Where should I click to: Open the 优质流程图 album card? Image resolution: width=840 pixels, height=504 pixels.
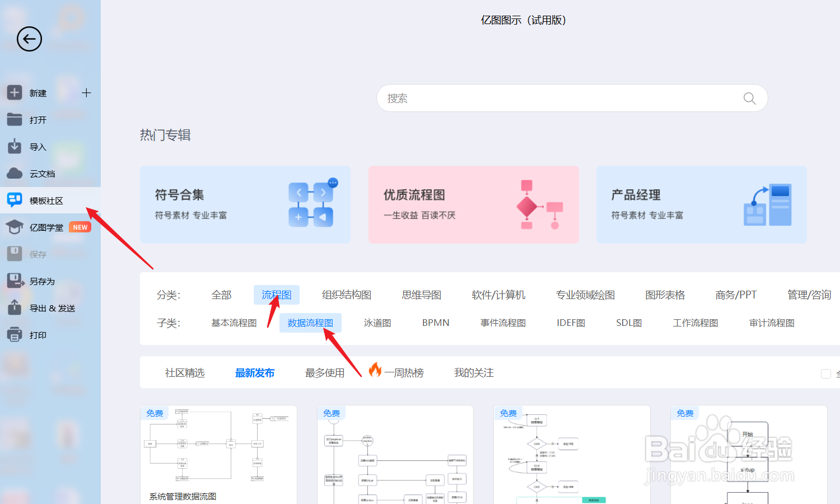click(474, 204)
